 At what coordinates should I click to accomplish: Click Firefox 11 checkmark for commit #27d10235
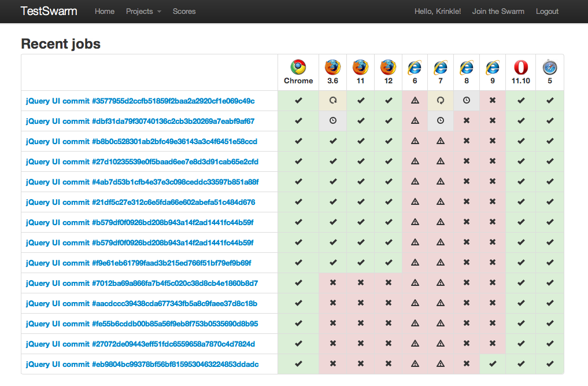361,161
